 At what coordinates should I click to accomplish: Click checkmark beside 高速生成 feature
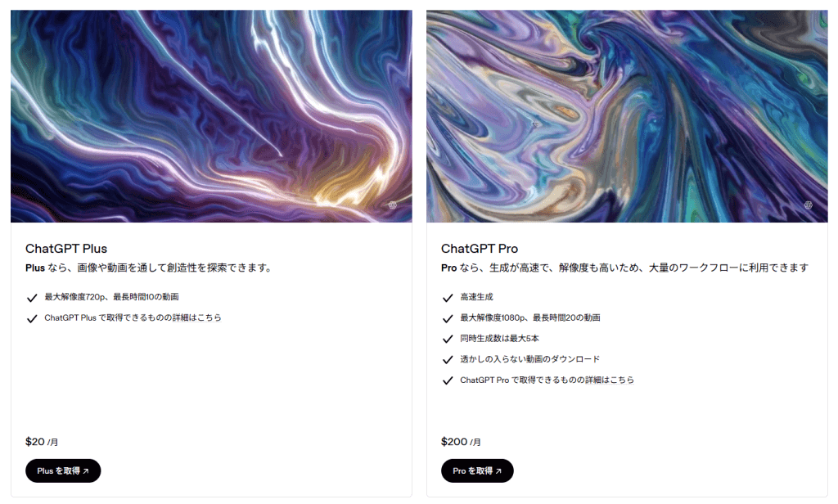[448, 298]
